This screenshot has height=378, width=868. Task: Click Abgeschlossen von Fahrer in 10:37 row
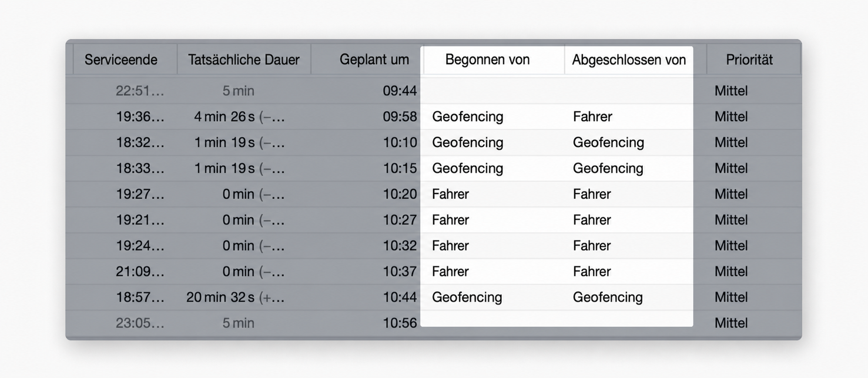tap(592, 272)
